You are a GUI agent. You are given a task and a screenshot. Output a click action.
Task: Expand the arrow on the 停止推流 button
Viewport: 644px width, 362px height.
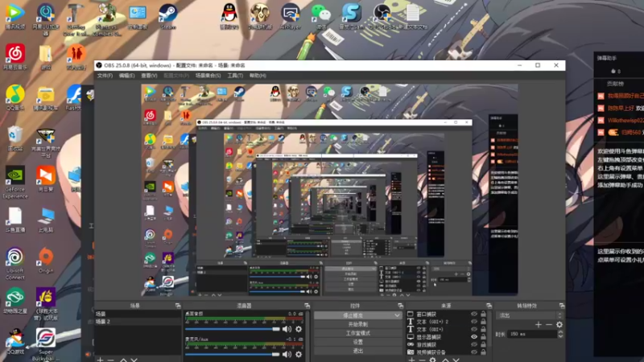coord(397,315)
